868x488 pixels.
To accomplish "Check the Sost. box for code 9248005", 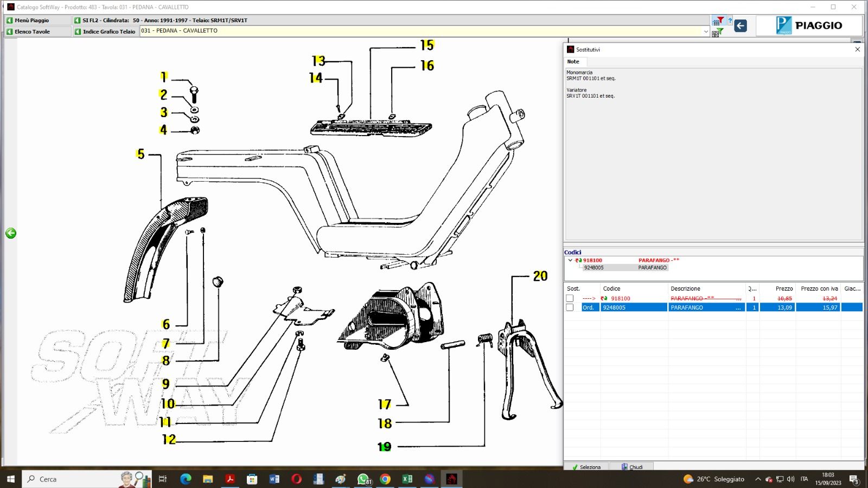I will (570, 307).
